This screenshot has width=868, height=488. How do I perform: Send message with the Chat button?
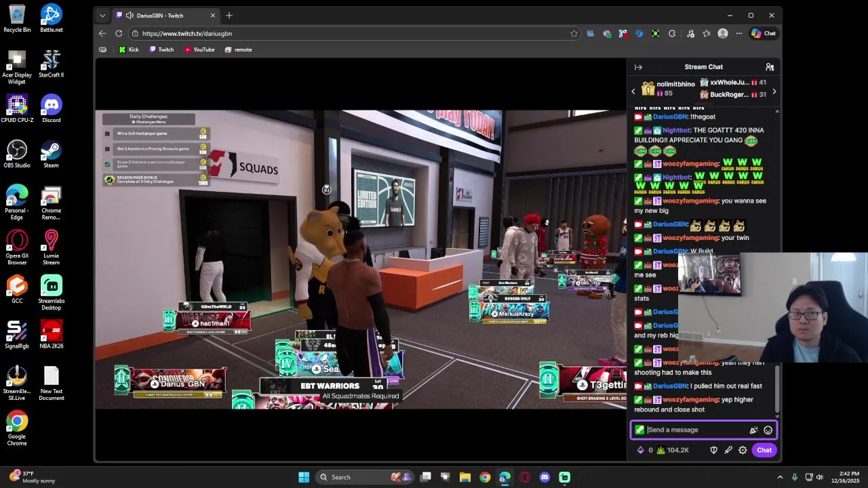764,450
